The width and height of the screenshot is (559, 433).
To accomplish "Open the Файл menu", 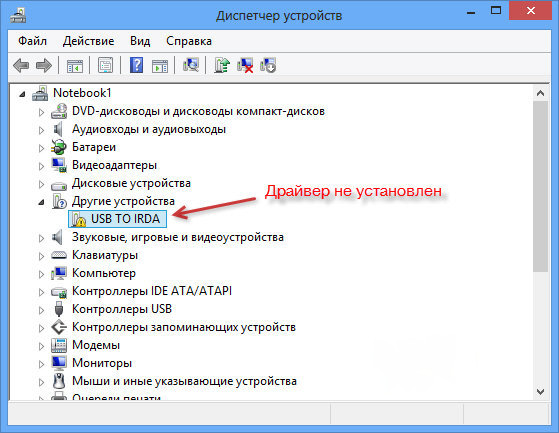I will coord(32,41).
